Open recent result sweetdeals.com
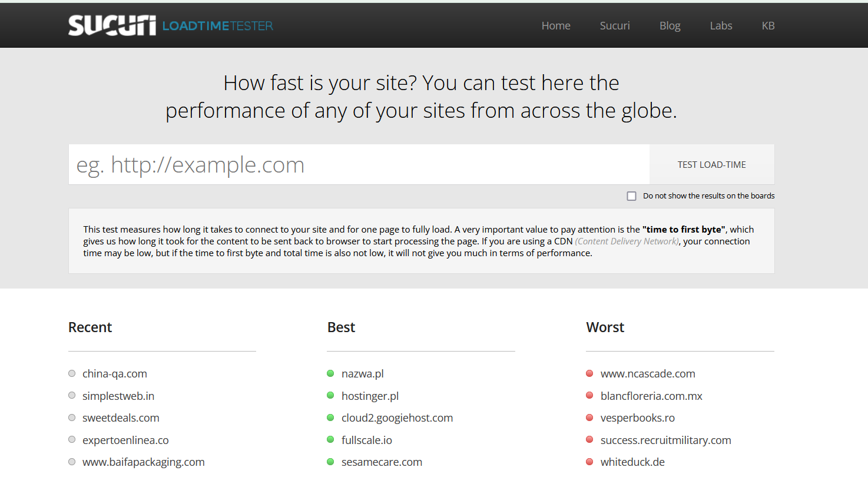This screenshot has width=868, height=477. coord(121,418)
